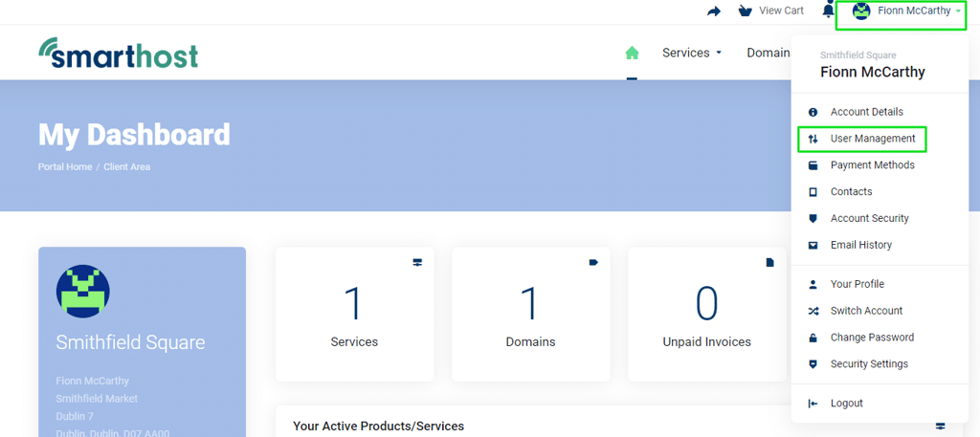Click the Security Settings shield icon
This screenshot has width=980, height=437.
[813, 364]
